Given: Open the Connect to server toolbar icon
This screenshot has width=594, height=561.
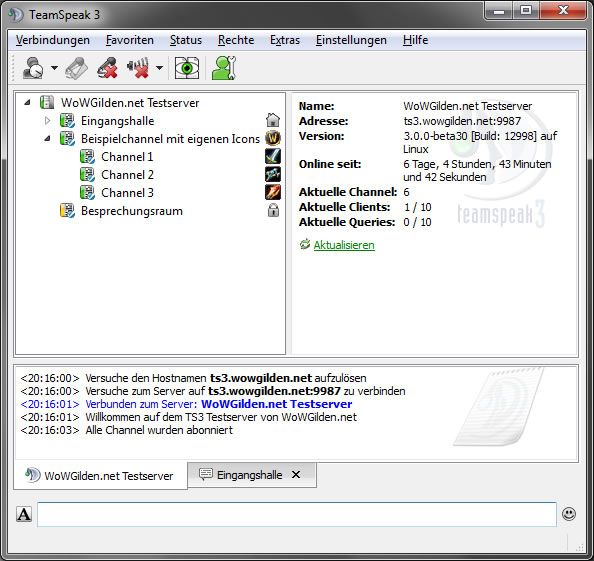Looking at the screenshot, I should tap(33, 68).
